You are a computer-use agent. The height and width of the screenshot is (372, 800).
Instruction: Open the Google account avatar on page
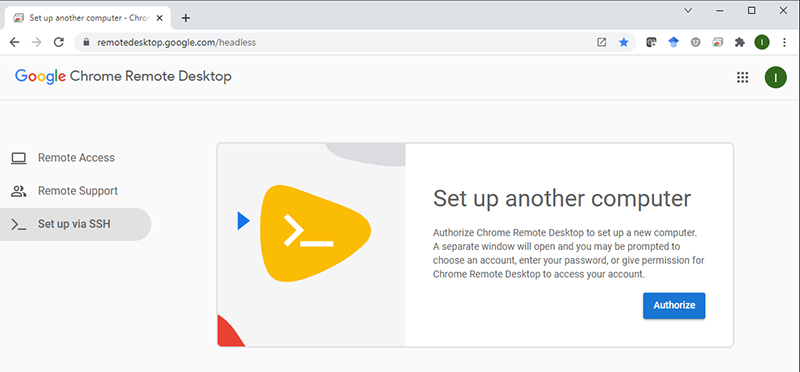coord(775,77)
